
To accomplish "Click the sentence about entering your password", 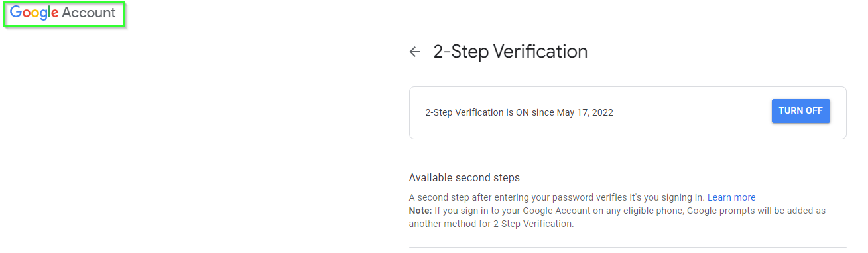I will coord(557,197).
